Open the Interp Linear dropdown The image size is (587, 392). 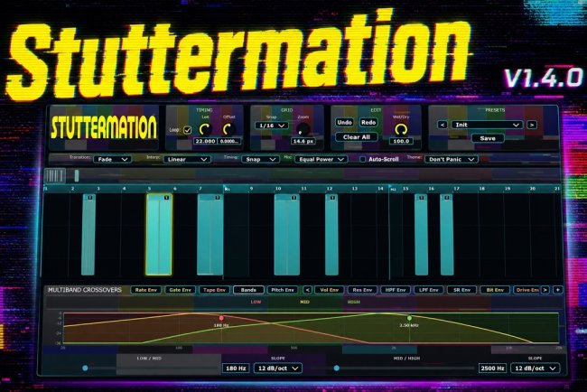187,160
